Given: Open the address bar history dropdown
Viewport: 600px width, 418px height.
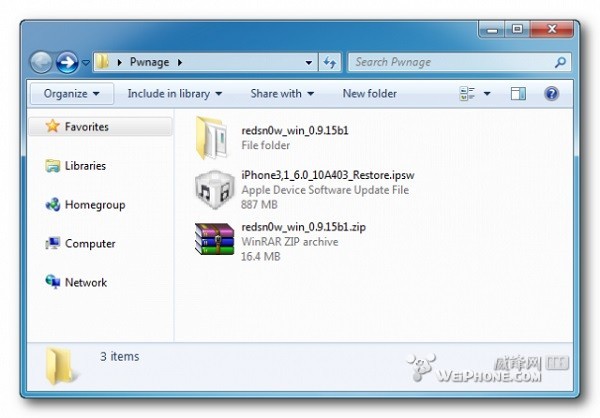Looking at the screenshot, I should click(308, 62).
